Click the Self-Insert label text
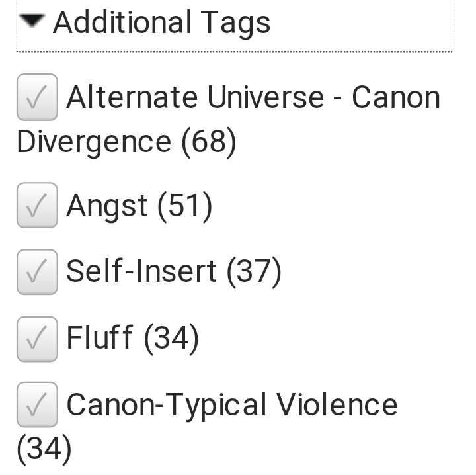The width and height of the screenshot is (476, 475). point(141,271)
